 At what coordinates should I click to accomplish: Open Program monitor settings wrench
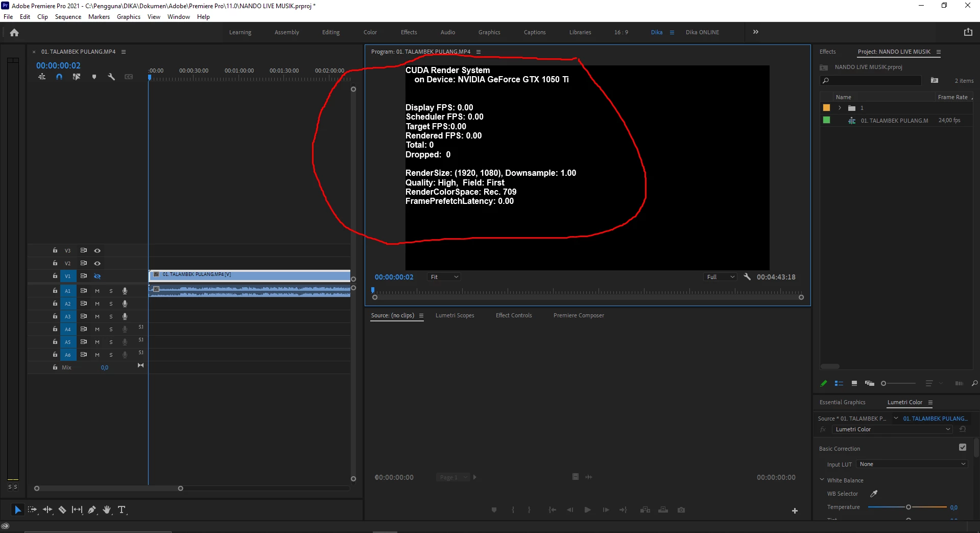pos(747,276)
